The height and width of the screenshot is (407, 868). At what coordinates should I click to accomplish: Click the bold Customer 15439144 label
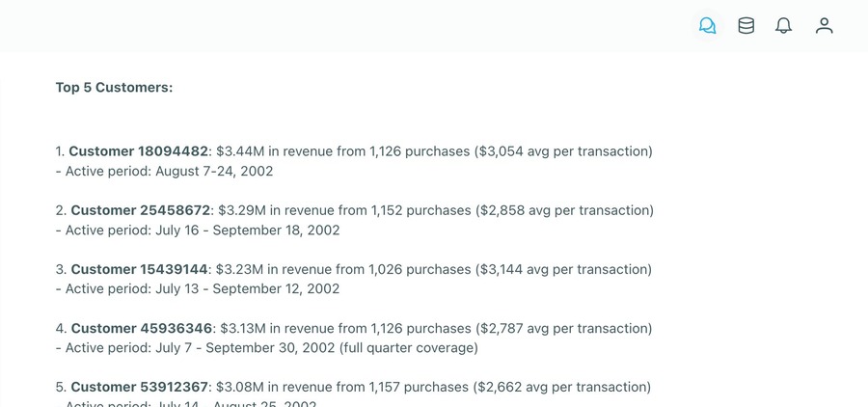click(139, 269)
